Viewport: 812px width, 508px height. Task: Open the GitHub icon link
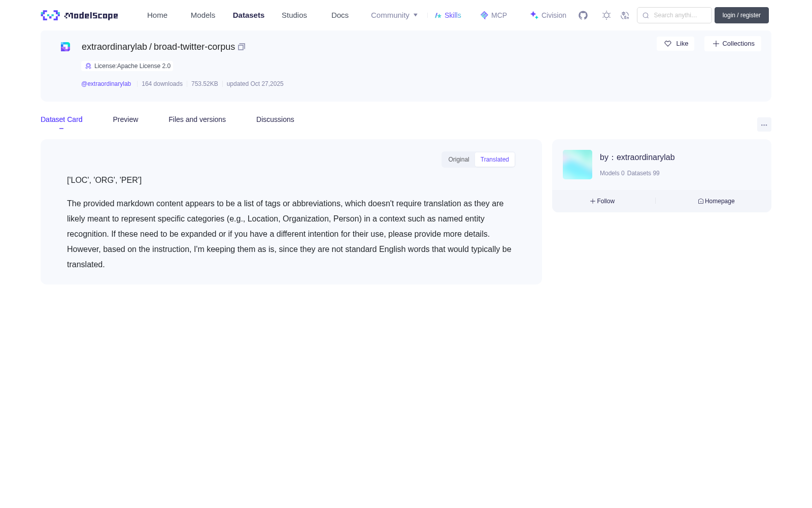[583, 15]
